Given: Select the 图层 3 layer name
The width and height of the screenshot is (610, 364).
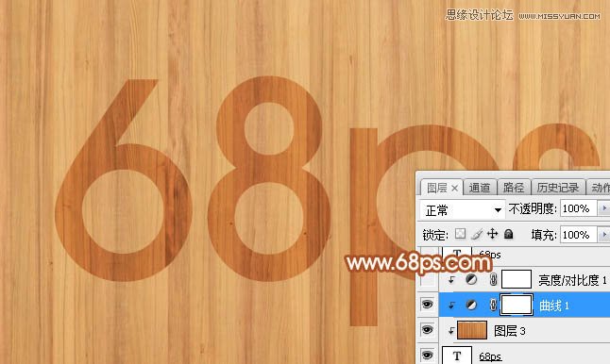Looking at the screenshot, I should point(510,331).
